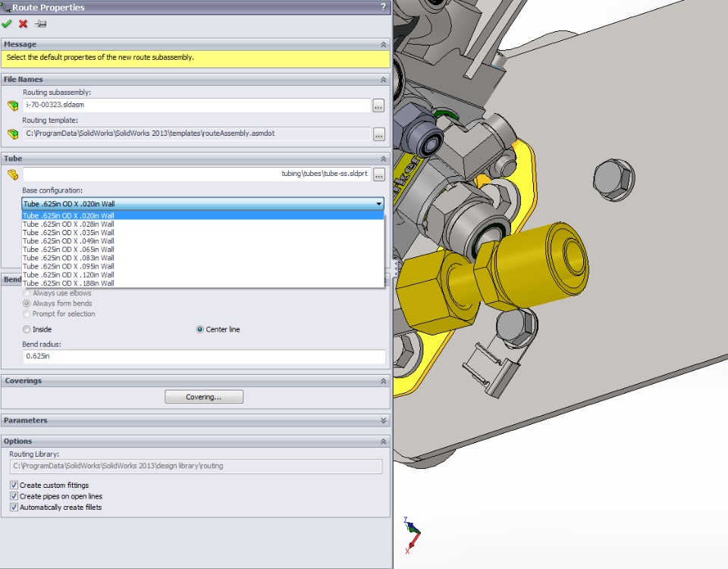The height and width of the screenshot is (569, 728).
Task: Select Tube .625in OD X .065in Wall
Action: pyautogui.click(x=203, y=249)
